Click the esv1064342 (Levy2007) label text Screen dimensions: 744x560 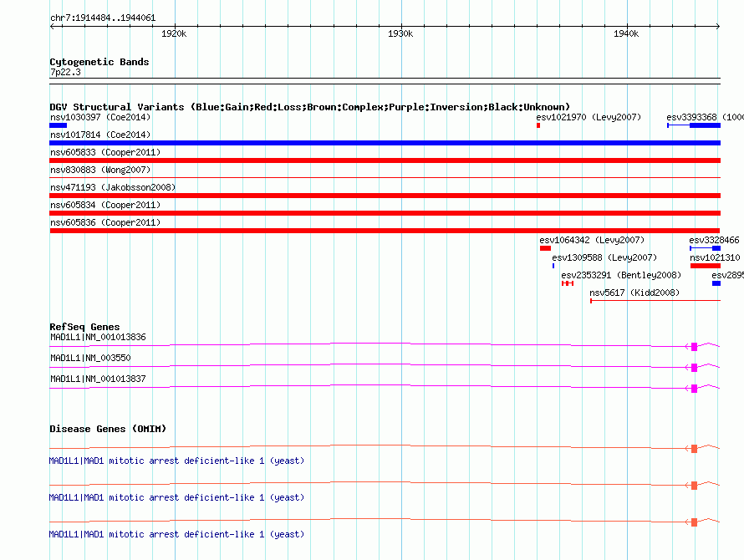pyautogui.click(x=592, y=240)
